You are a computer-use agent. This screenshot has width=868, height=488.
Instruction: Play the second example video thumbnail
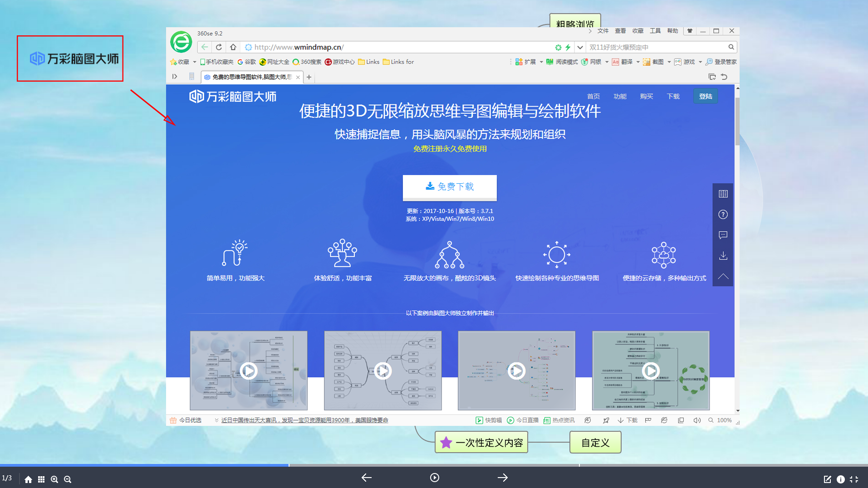pyautogui.click(x=383, y=371)
